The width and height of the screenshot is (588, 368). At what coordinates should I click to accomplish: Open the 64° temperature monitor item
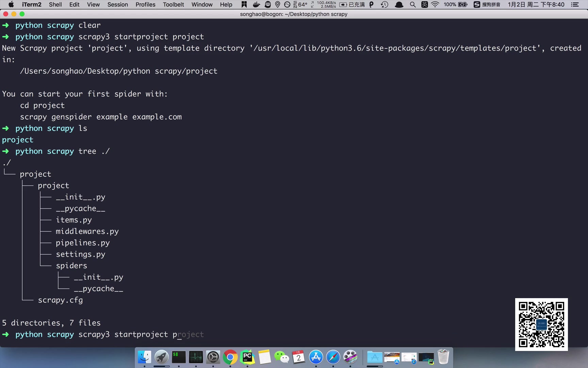tap(300, 4)
